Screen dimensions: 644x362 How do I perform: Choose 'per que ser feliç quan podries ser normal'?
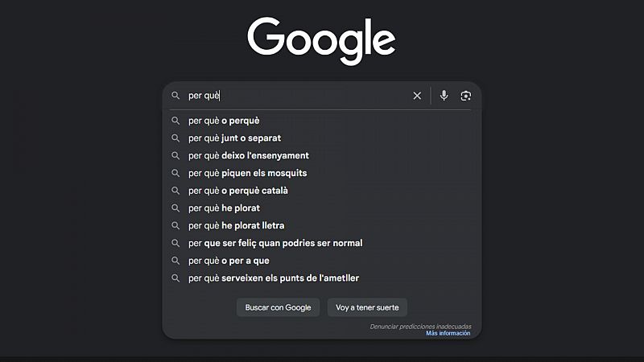pos(275,243)
